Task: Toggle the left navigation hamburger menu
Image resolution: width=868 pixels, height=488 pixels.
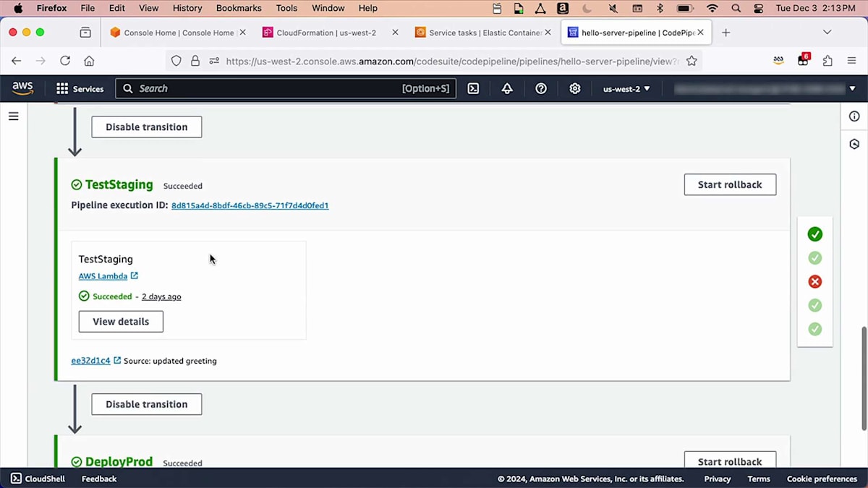Action: (14, 116)
